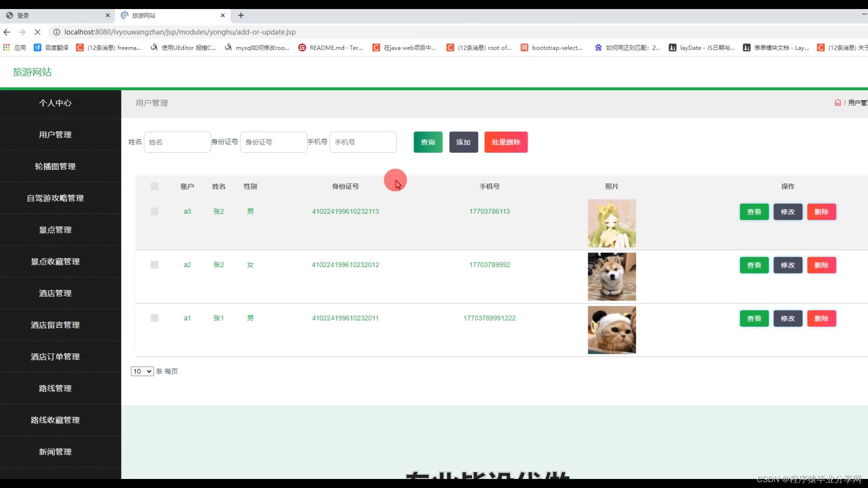Open 景点管理 in sidebar
868x488 pixels.
click(55, 230)
